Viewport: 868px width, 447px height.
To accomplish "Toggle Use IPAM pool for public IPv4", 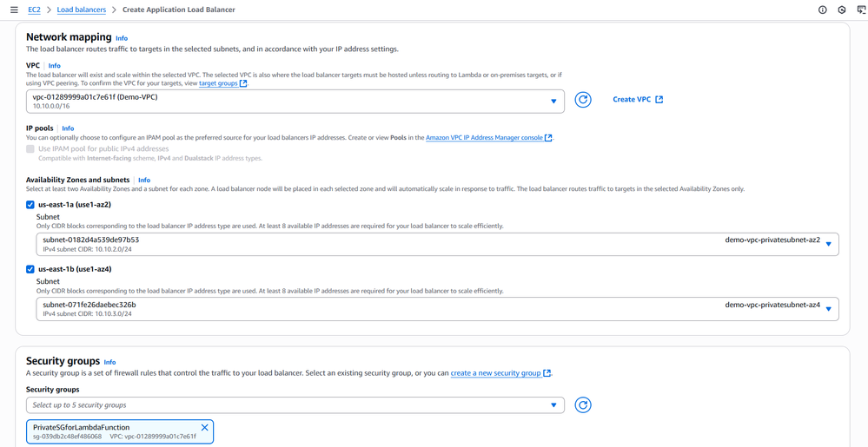I will click(30, 149).
